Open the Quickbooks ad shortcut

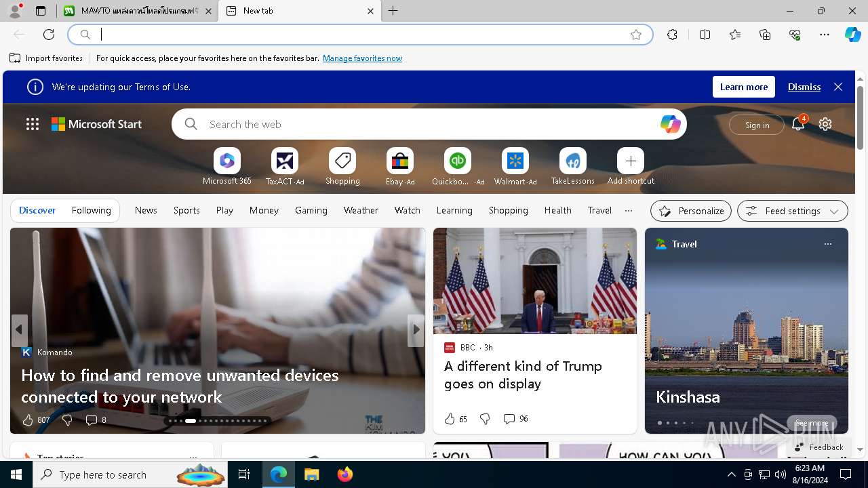click(x=458, y=167)
